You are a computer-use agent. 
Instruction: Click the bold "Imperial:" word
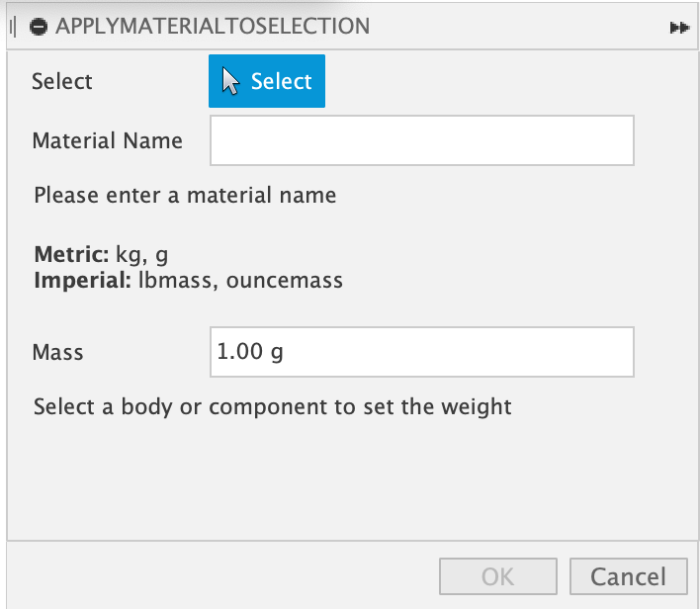[x=78, y=280]
